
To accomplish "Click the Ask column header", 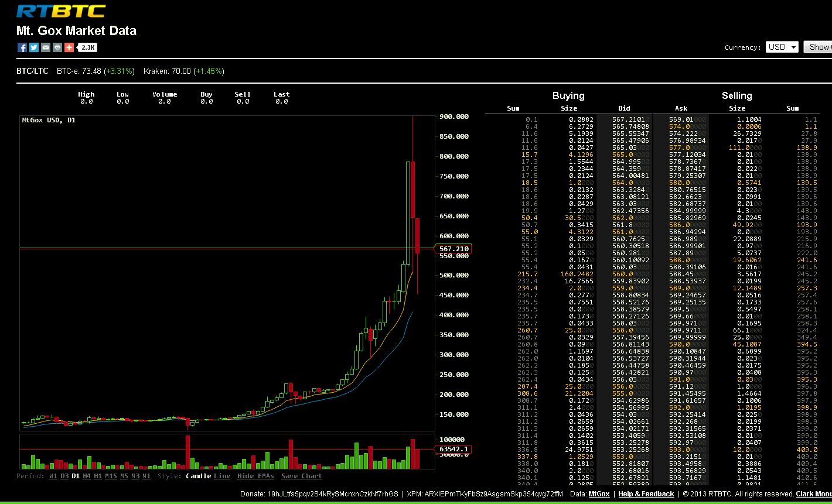I will click(x=681, y=108).
